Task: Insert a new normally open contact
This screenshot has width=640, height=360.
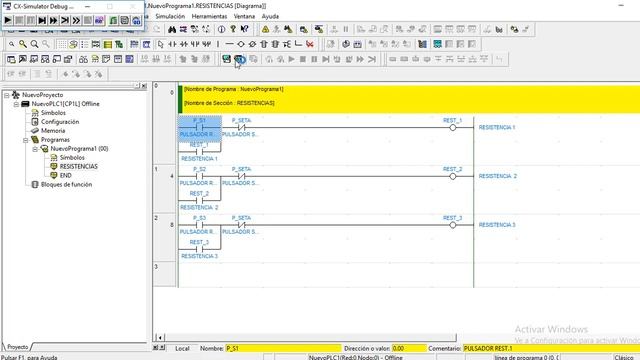Action: coord(172,44)
